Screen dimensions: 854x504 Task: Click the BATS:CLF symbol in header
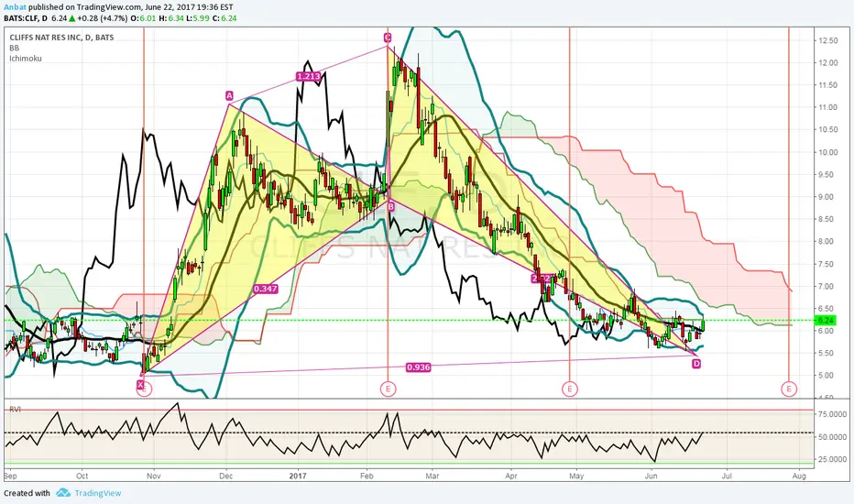tap(21, 18)
